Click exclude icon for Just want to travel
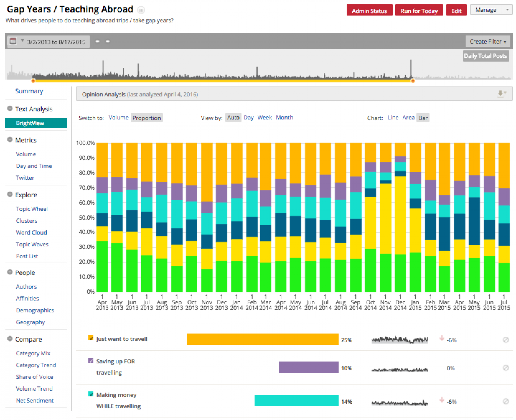This screenshot has height=420, width=516. coord(505,340)
